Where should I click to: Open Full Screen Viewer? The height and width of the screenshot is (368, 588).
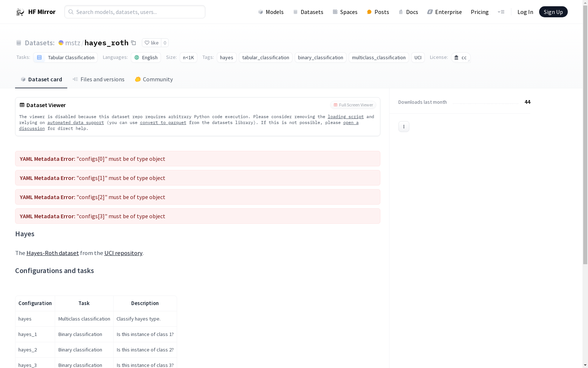pos(353,105)
